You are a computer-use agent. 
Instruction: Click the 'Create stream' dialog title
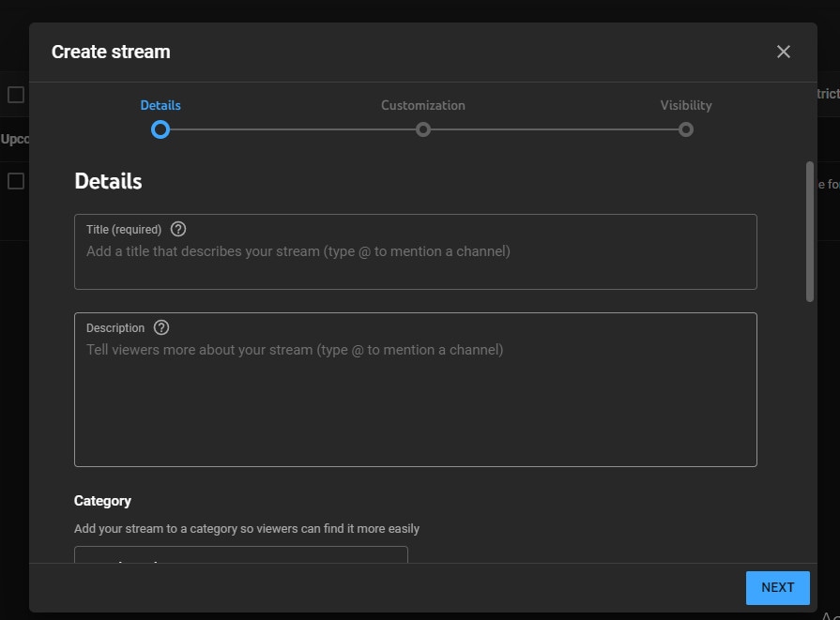click(x=111, y=52)
